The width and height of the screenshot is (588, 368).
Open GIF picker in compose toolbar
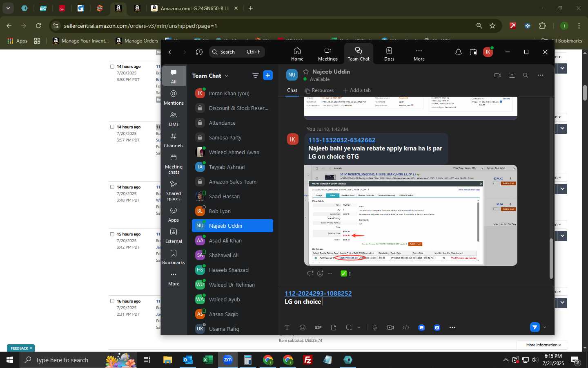point(318,328)
